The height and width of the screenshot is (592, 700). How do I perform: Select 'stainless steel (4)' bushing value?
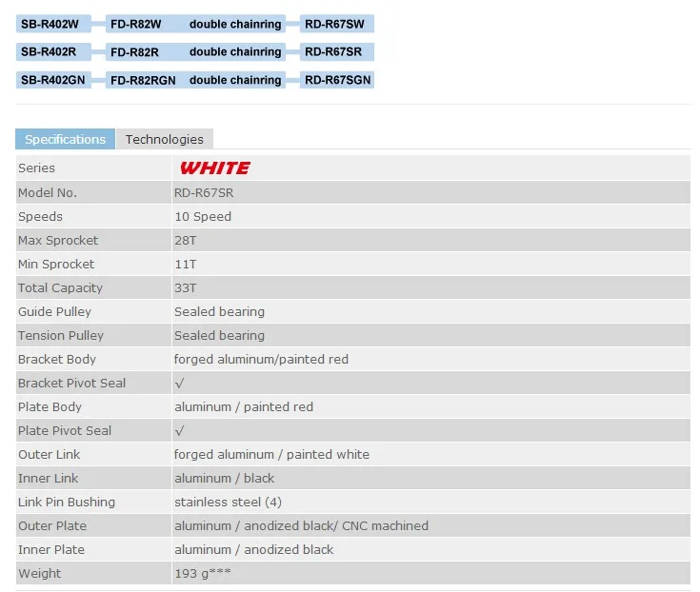coord(228,503)
